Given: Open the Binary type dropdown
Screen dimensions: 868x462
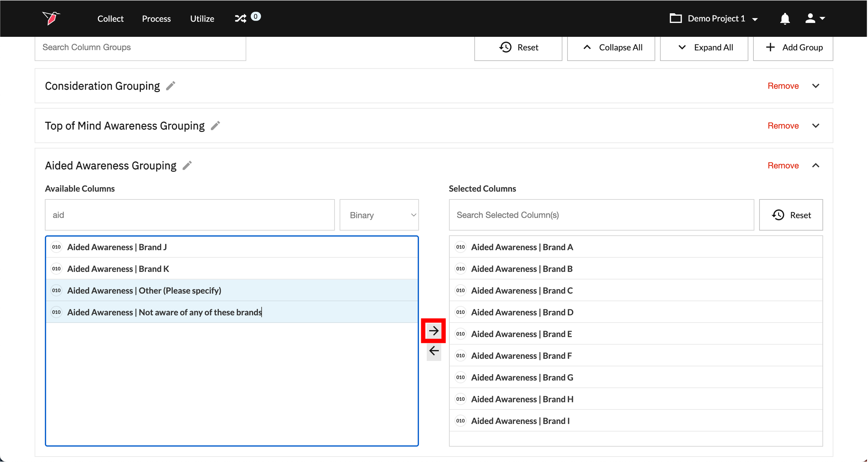Looking at the screenshot, I should (x=379, y=215).
